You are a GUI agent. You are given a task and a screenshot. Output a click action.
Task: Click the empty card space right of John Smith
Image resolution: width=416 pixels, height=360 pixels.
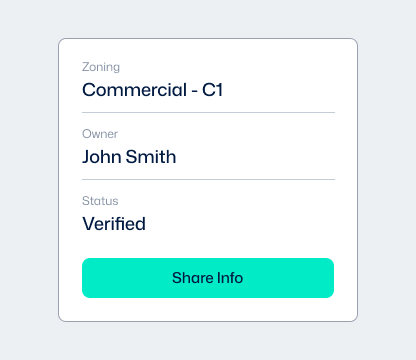point(255,157)
